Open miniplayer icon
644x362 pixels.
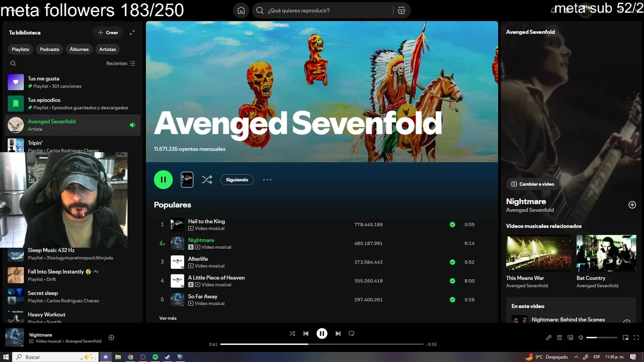click(x=626, y=338)
